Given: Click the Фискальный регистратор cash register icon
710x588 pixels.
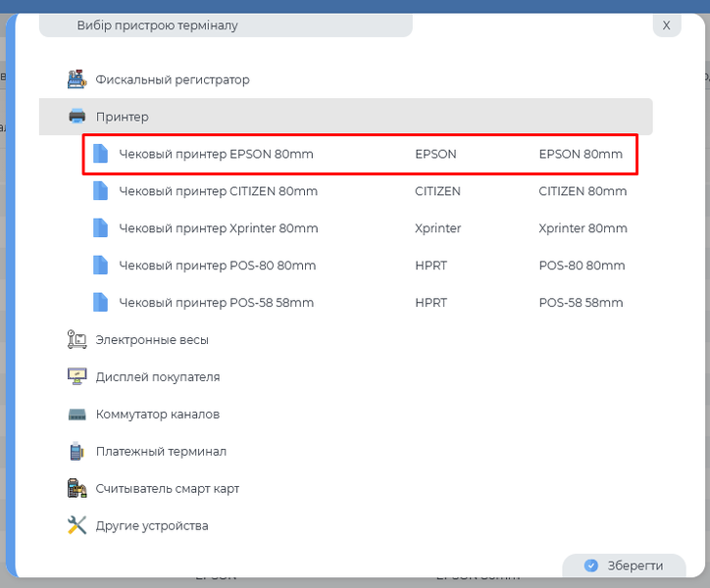Looking at the screenshot, I should 77,79.
